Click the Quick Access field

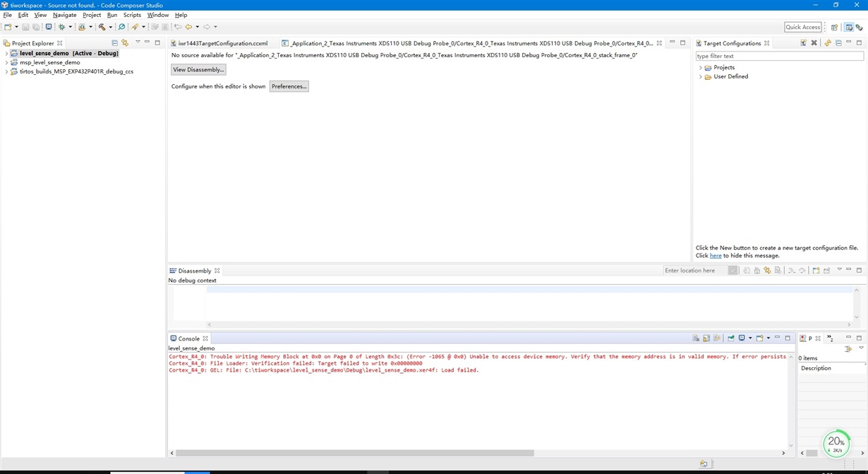(x=803, y=27)
